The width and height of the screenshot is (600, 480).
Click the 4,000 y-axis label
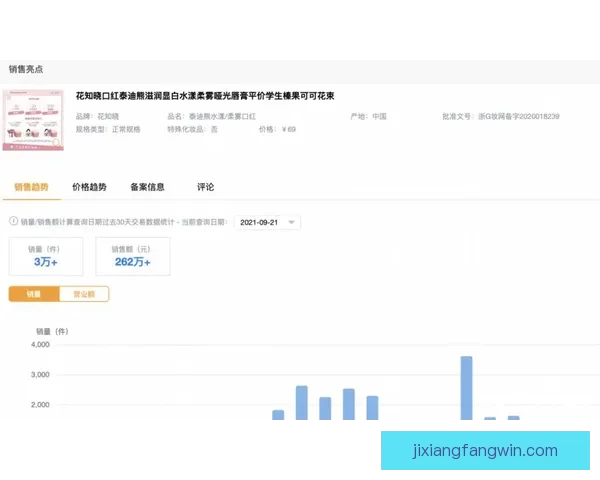40,344
